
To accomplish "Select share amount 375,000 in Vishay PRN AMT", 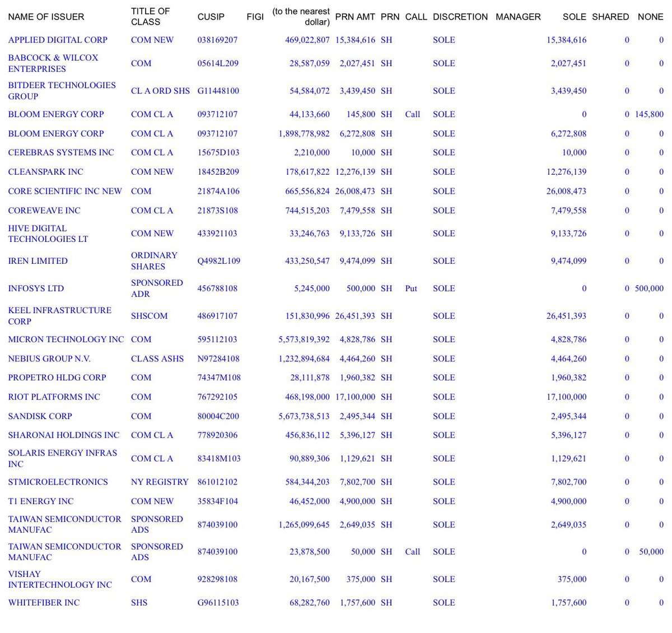I will [x=361, y=579].
